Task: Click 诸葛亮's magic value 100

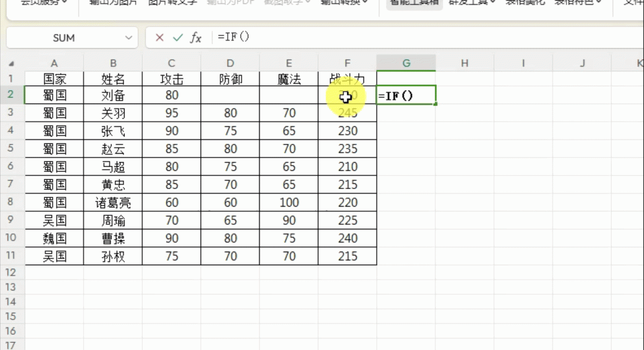Action: [x=289, y=203]
